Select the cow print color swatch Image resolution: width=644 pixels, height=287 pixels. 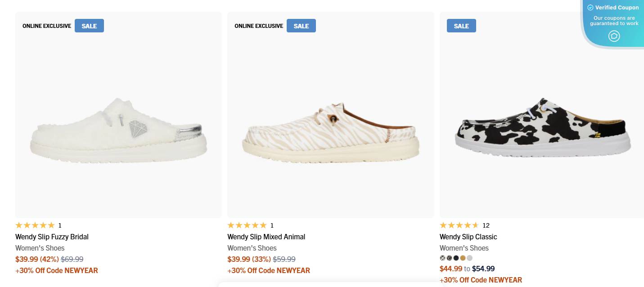(x=442, y=258)
